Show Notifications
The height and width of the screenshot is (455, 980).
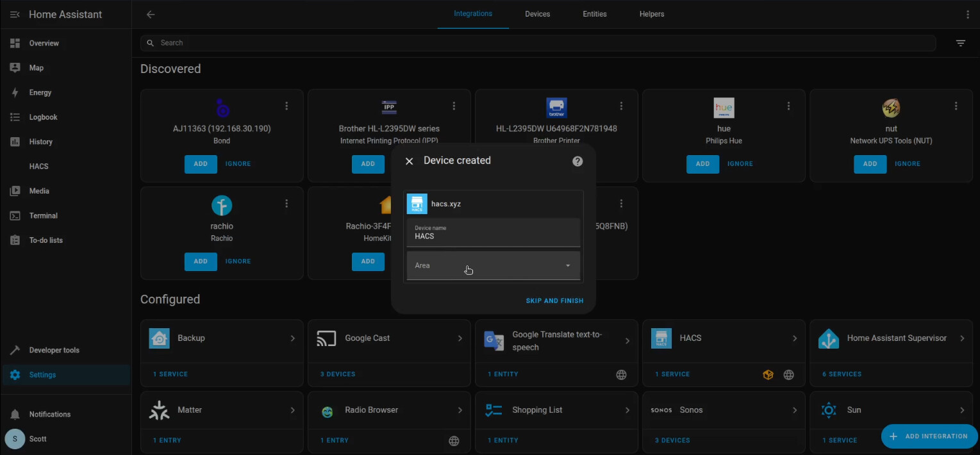point(66,415)
